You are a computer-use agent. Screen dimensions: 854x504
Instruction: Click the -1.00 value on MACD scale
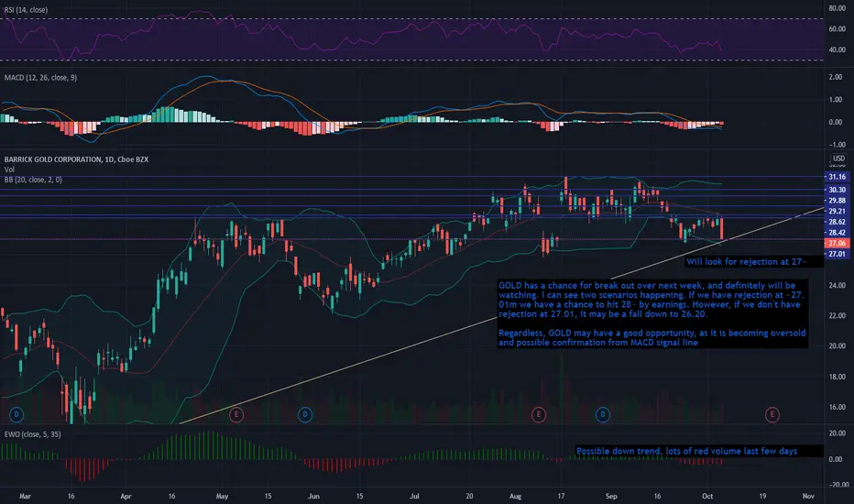pos(838,145)
